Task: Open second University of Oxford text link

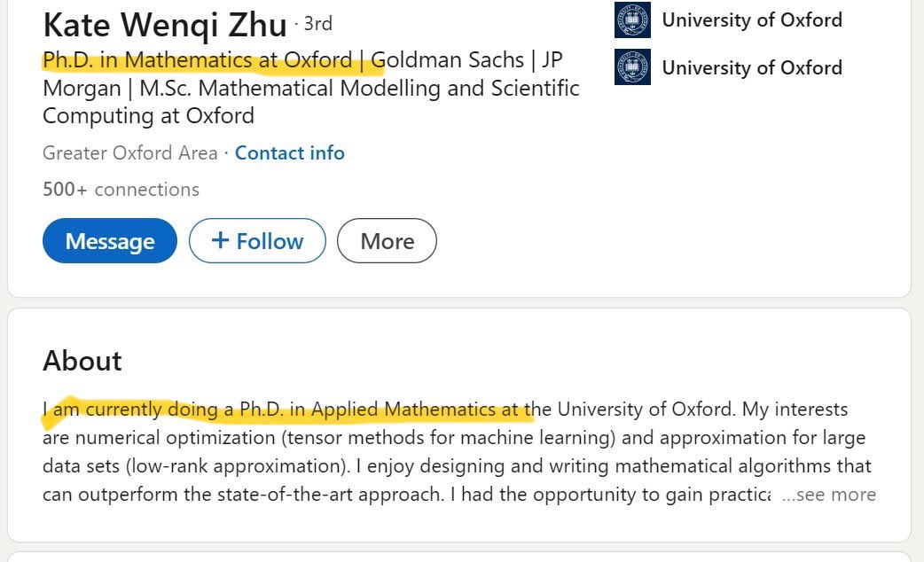Action: tap(752, 67)
